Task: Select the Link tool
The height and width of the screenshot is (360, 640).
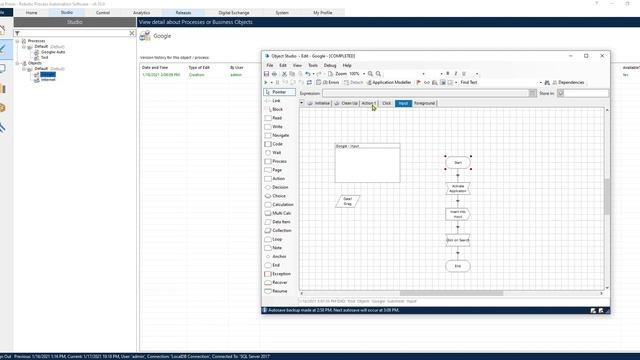Action: 273,101
